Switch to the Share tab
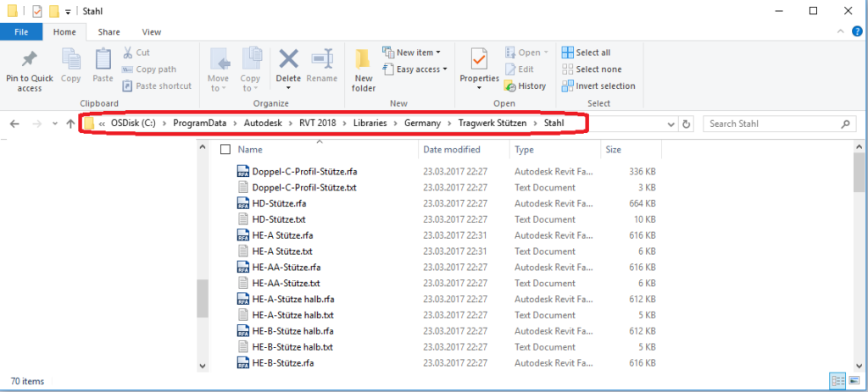This screenshot has height=392, width=868. [x=109, y=32]
